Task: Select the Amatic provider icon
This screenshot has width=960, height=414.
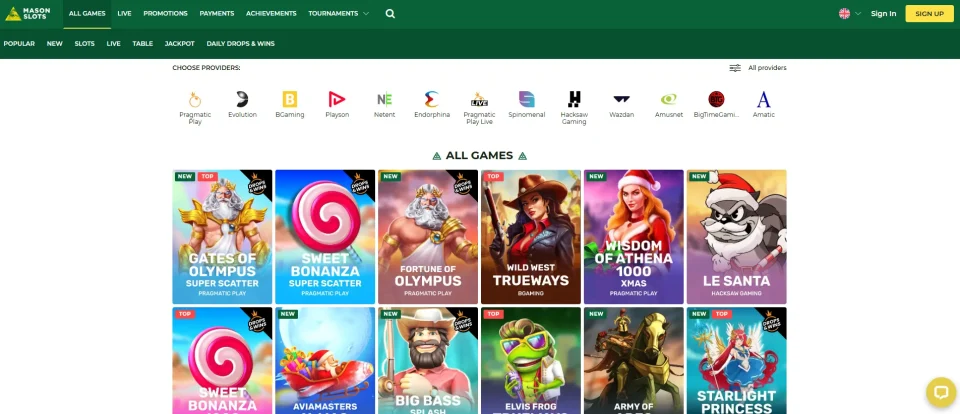Action: coord(763,99)
